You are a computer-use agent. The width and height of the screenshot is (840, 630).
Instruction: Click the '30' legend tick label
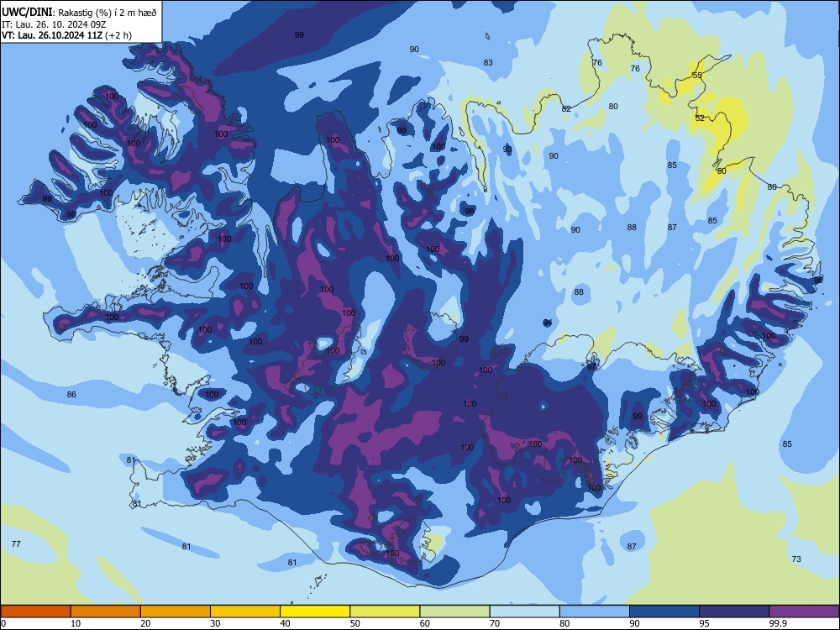click(215, 623)
